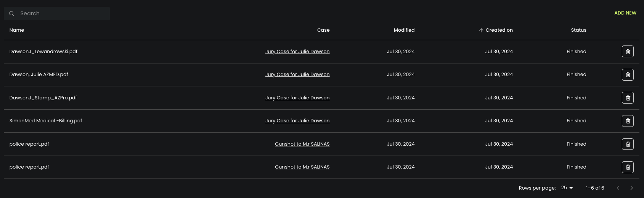Image resolution: width=644 pixels, height=198 pixels.
Task: Open Jury Case link for SimonMed Medical -Billing.pdf
Action: pos(297,121)
